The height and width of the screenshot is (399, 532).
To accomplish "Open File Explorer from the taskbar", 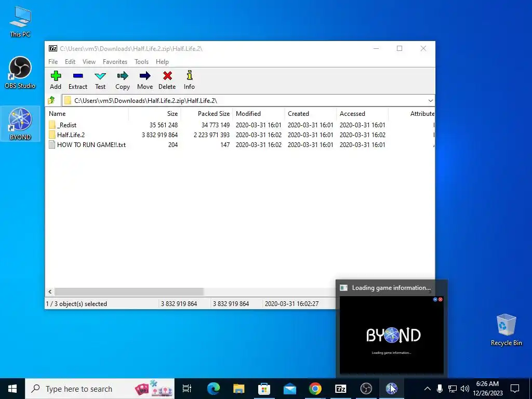I will (238, 389).
